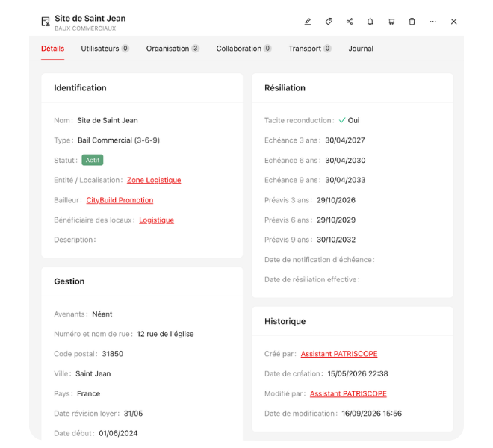Screen dimensions: 493x448
Task: Select the Collaboration tab
Action: [244, 49]
